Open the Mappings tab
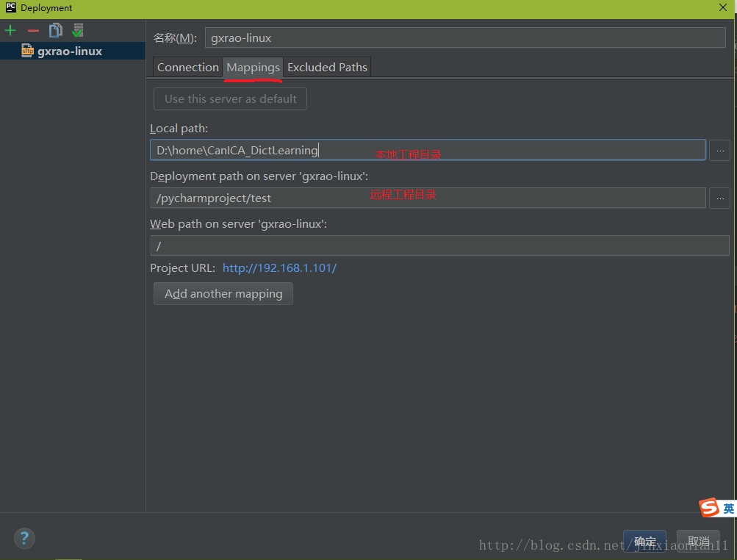The width and height of the screenshot is (737, 560). [253, 67]
